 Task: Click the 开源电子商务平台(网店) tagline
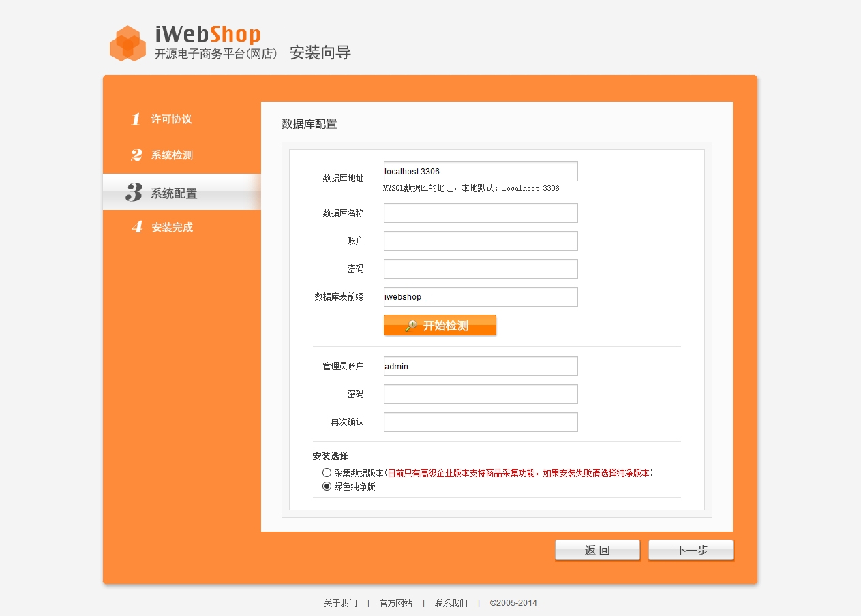[217, 54]
